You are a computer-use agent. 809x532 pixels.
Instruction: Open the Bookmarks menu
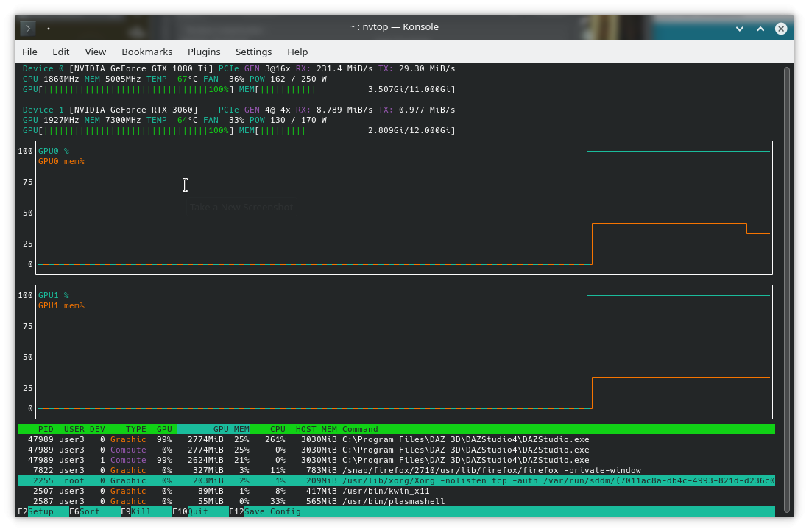coord(147,52)
